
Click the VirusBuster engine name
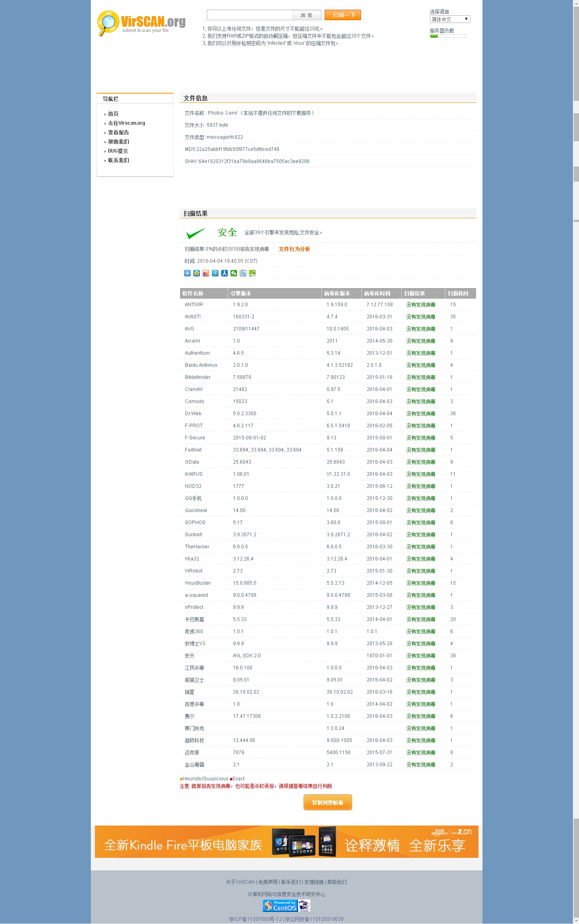point(198,583)
